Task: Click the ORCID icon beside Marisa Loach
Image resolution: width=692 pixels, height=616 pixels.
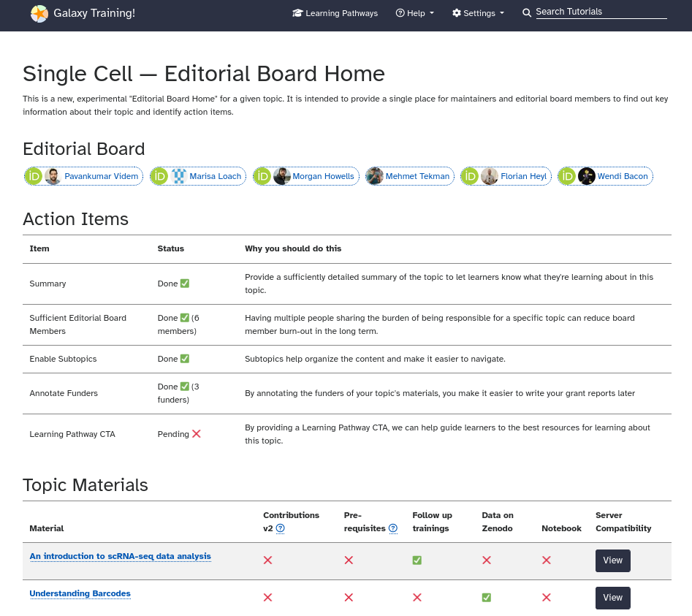Action: 159,177
